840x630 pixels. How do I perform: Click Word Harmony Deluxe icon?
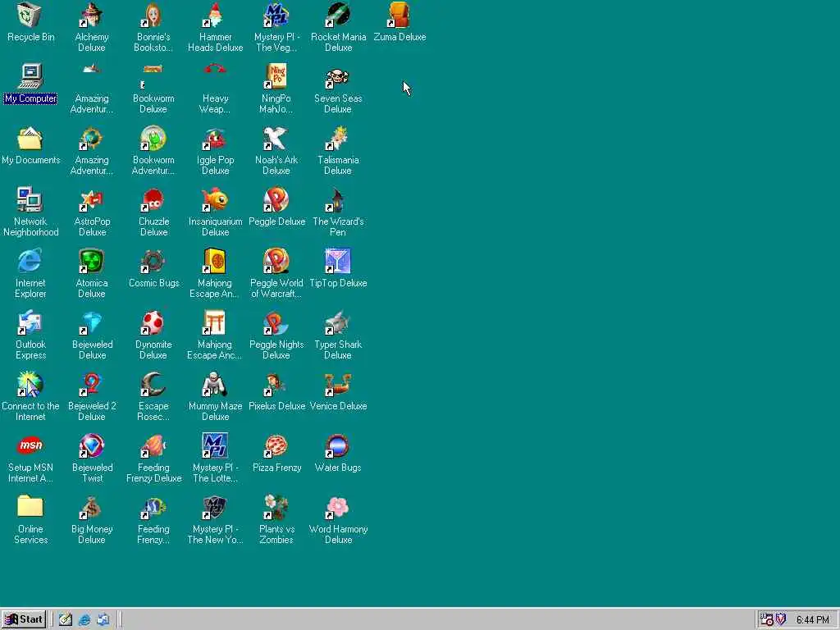[x=338, y=508]
